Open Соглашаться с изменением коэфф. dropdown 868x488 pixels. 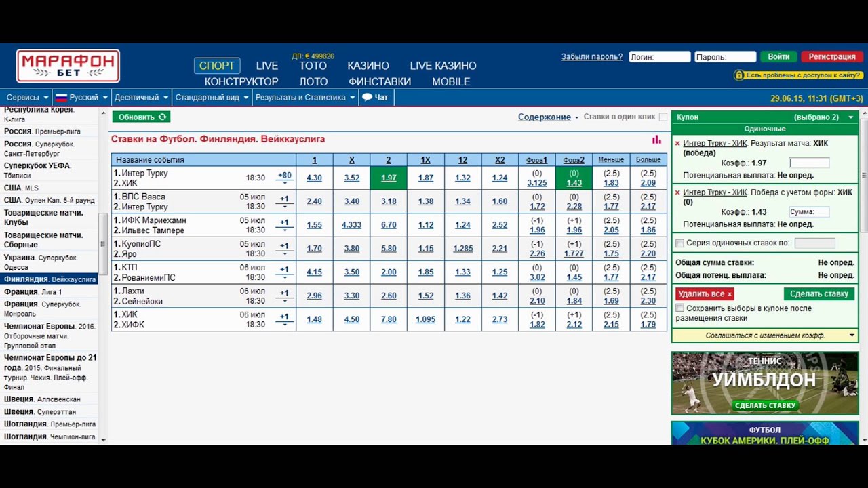click(x=765, y=335)
